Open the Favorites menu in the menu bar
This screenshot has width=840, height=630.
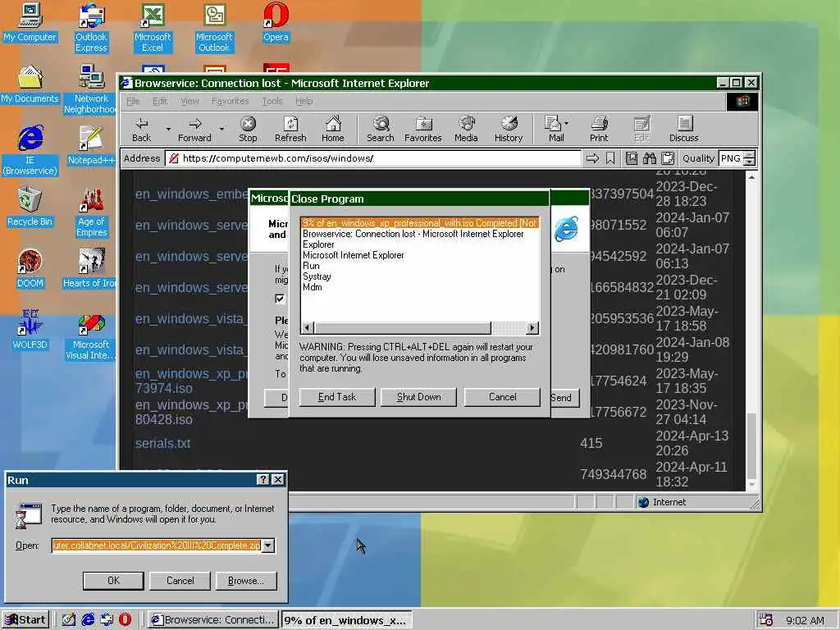tap(231, 101)
